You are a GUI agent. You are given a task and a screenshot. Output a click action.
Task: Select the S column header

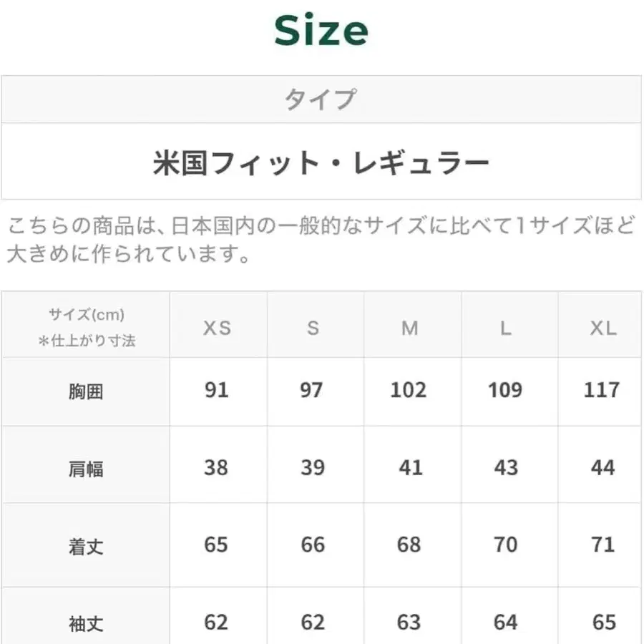(313, 328)
